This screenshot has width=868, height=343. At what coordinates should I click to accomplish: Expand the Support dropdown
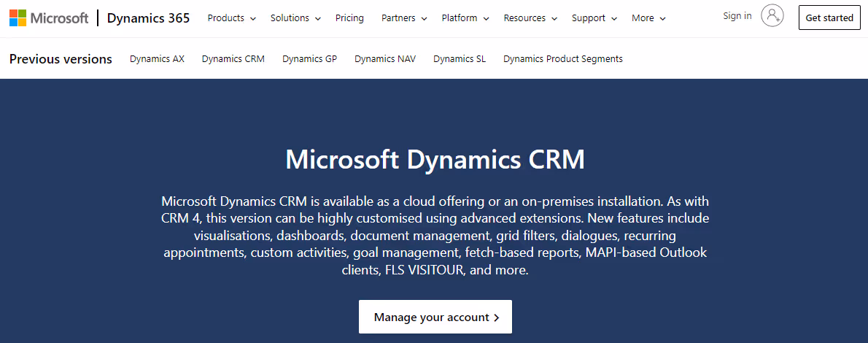coord(594,18)
